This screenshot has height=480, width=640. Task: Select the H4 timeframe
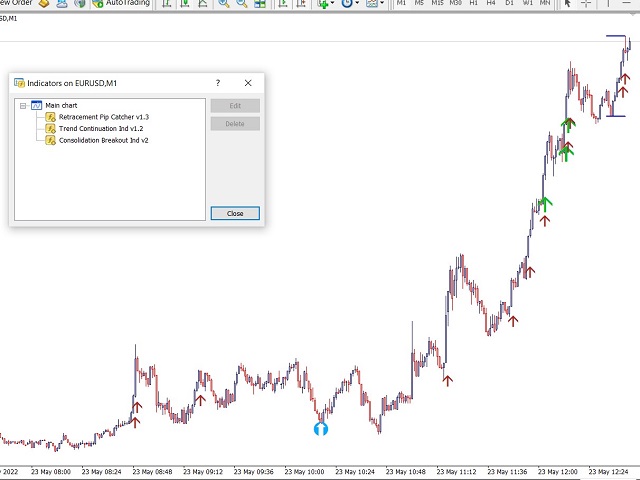[x=491, y=3]
